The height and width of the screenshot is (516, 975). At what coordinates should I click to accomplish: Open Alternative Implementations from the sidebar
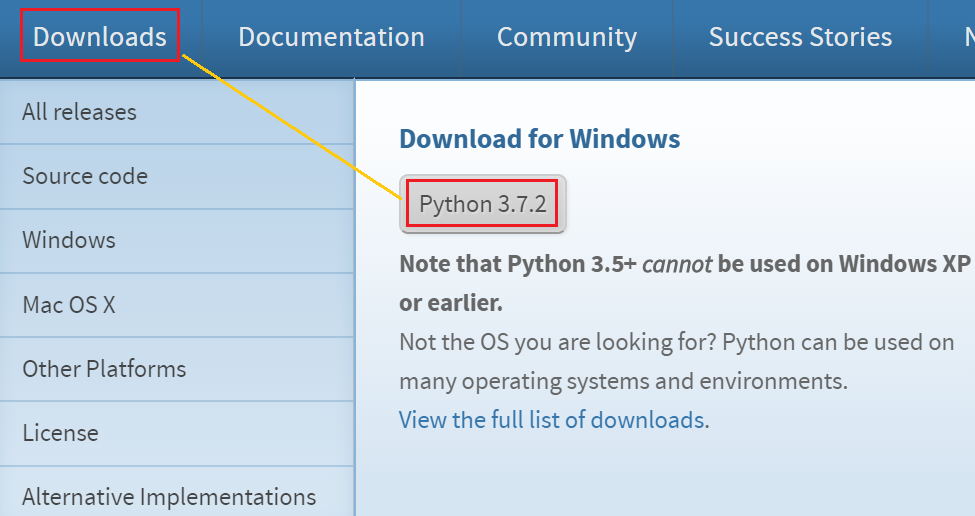169,496
